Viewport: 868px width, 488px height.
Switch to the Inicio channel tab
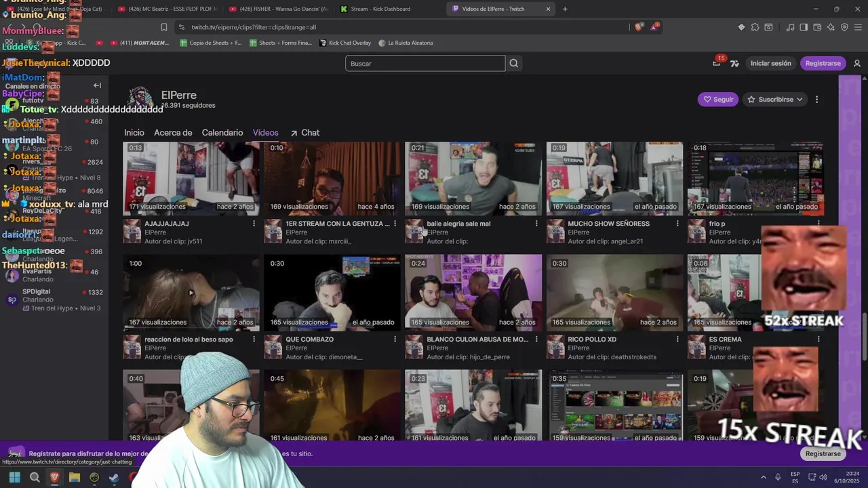pyautogui.click(x=134, y=133)
